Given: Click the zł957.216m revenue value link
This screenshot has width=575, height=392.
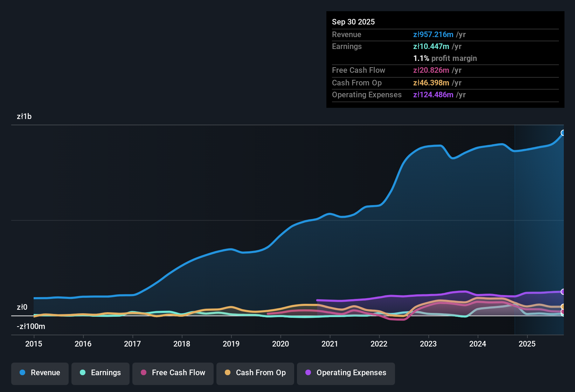Looking at the screenshot, I should coord(432,34).
